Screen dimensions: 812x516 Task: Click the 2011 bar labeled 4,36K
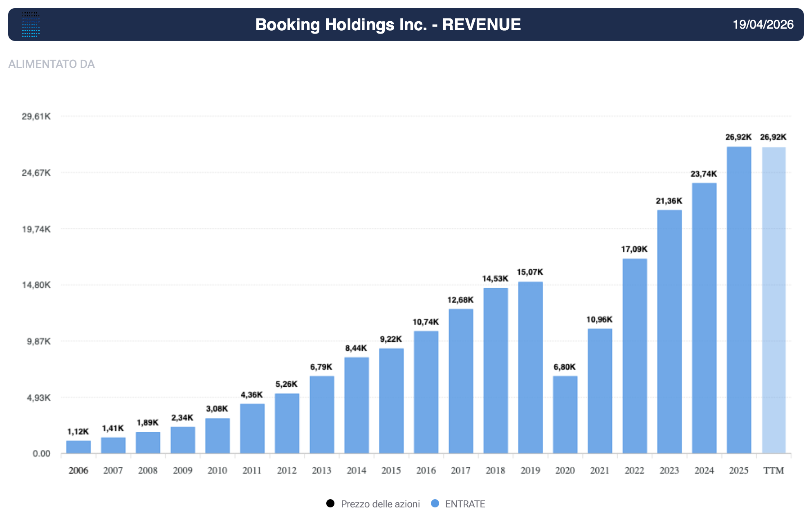(252, 428)
